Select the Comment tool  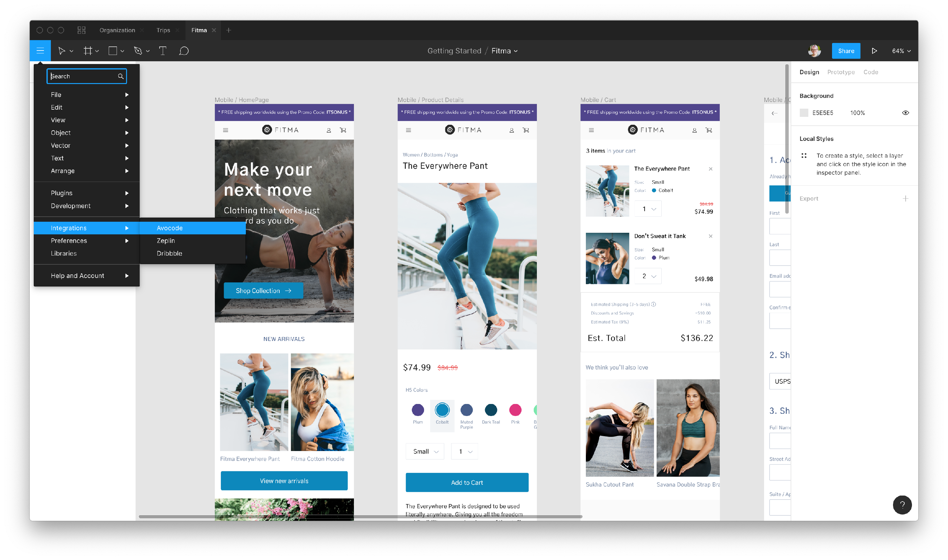184,51
